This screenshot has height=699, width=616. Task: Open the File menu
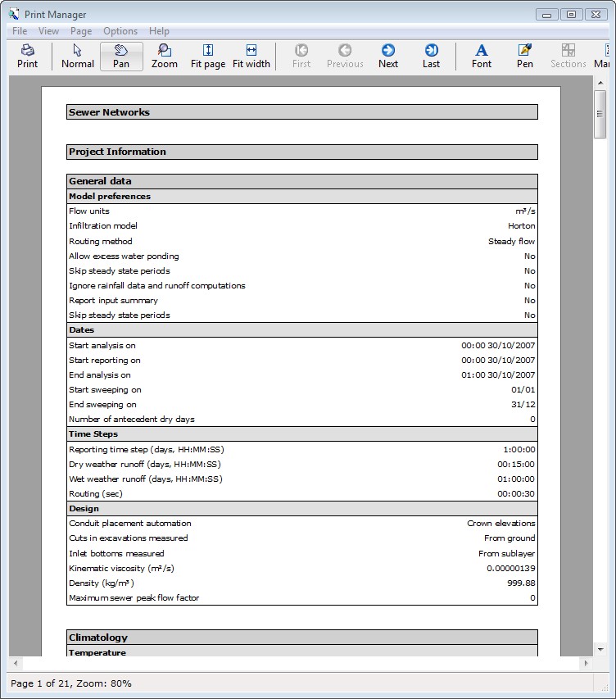point(20,31)
